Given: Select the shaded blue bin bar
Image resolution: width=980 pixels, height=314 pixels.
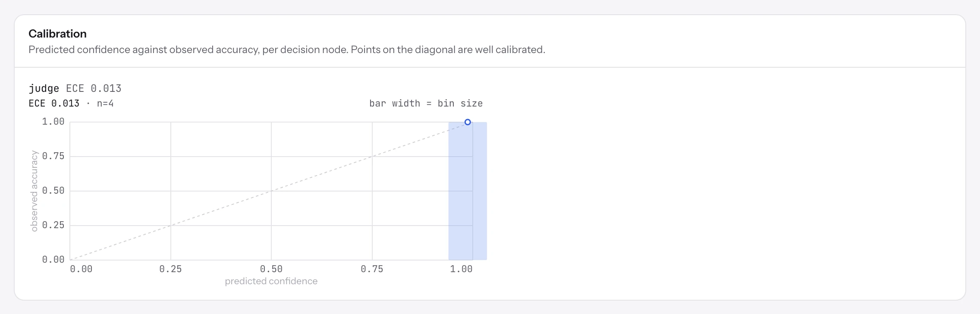Looking at the screenshot, I should click(468, 191).
